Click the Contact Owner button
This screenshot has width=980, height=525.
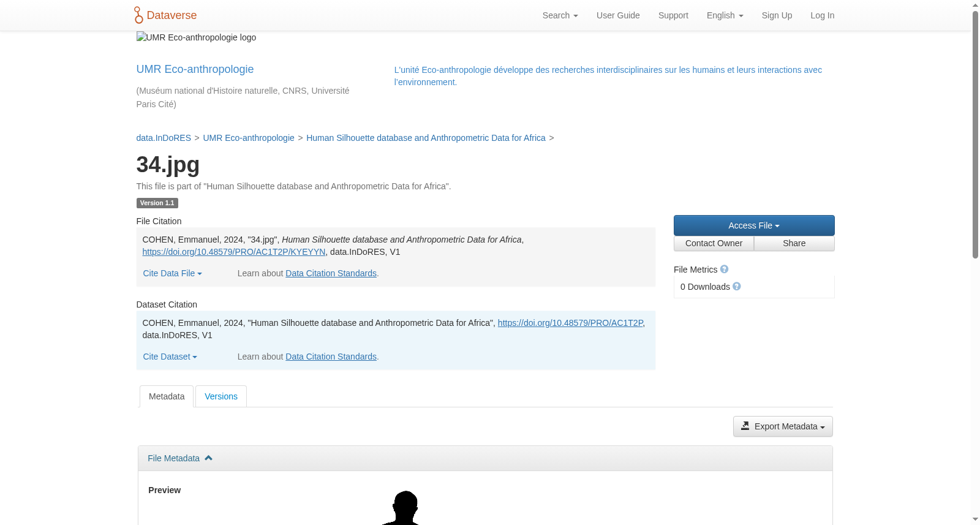[x=714, y=244]
